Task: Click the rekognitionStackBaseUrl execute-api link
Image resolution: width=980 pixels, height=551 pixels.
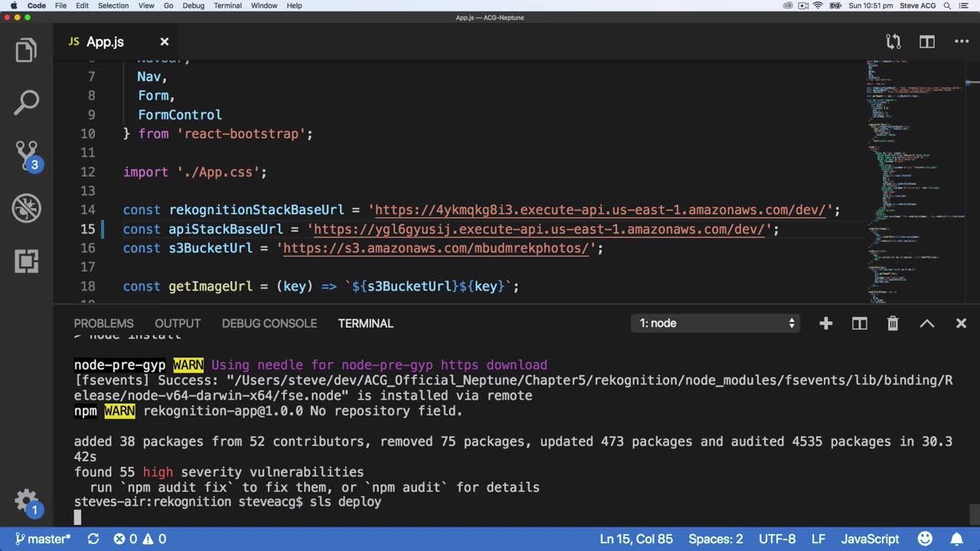Action: click(x=600, y=210)
